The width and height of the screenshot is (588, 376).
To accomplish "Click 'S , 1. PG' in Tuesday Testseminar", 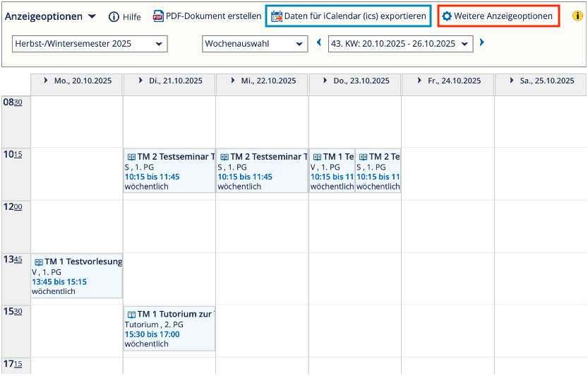I will (140, 168).
